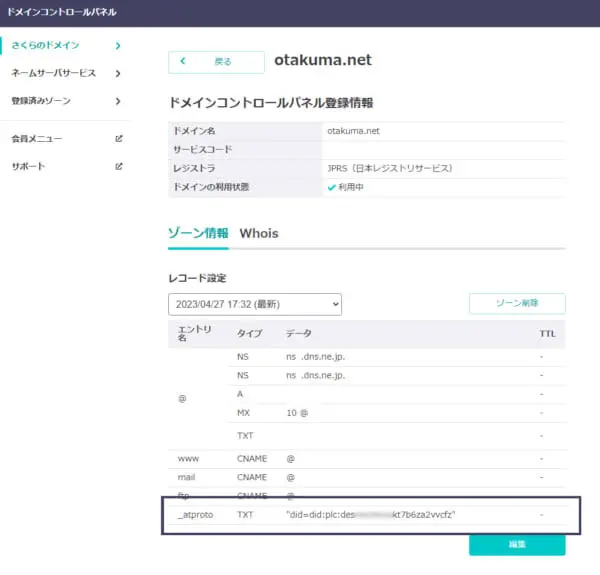Image resolution: width=600 pixels, height=575 pixels.
Task: Click the www entry name
Action: point(188,459)
